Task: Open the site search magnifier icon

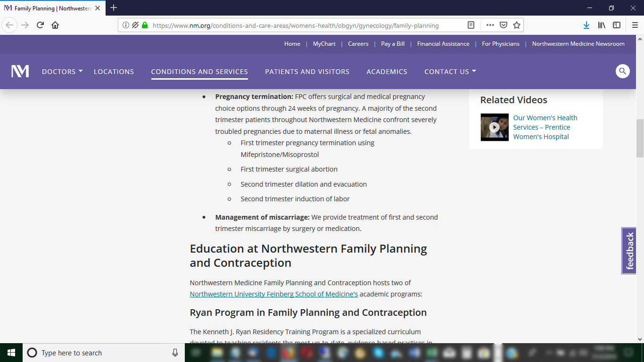Action: click(623, 71)
